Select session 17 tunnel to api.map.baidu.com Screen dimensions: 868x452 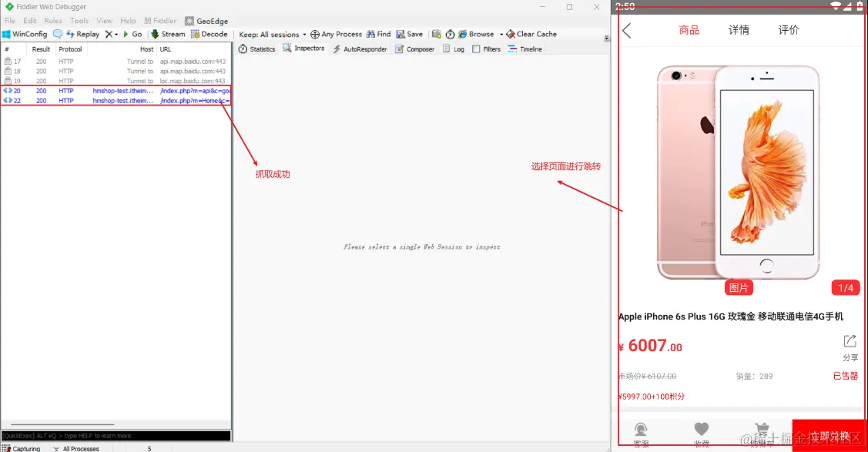pos(116,62)
